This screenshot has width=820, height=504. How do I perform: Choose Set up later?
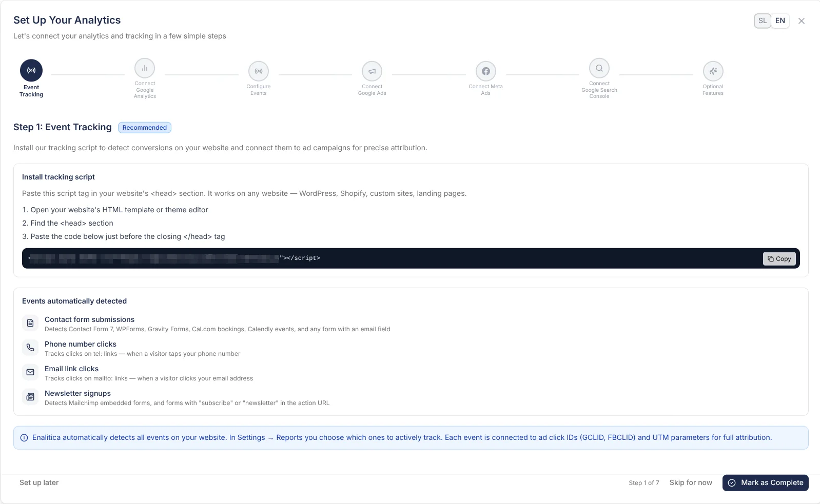tap(39, 483)
